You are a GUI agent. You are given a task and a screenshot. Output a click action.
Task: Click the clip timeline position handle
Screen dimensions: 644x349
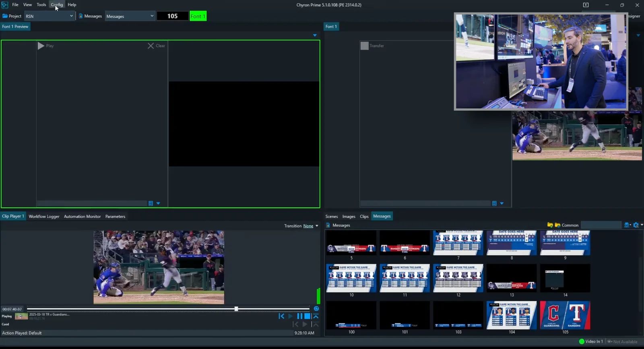coord(236,309)
